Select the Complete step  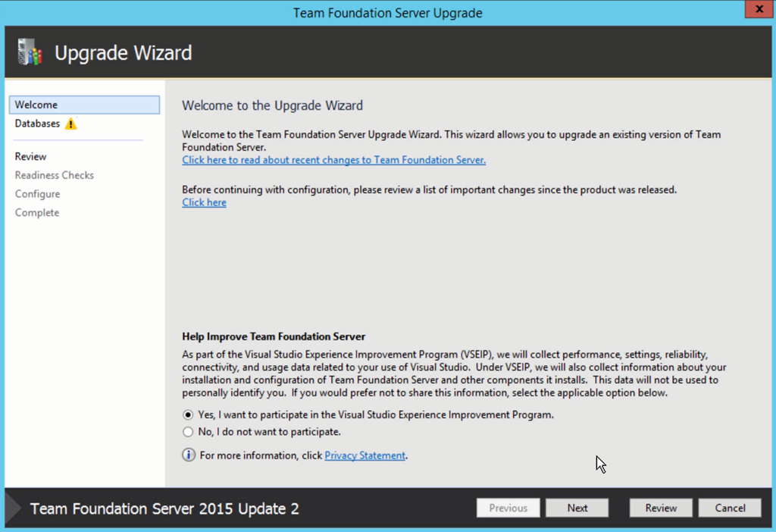[x=37, y=213]
